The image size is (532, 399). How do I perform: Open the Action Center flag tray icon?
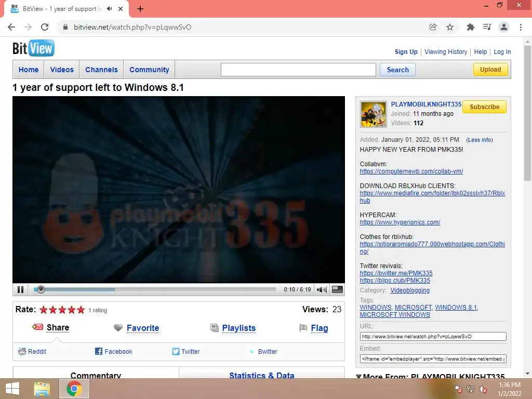click(458, 389)
